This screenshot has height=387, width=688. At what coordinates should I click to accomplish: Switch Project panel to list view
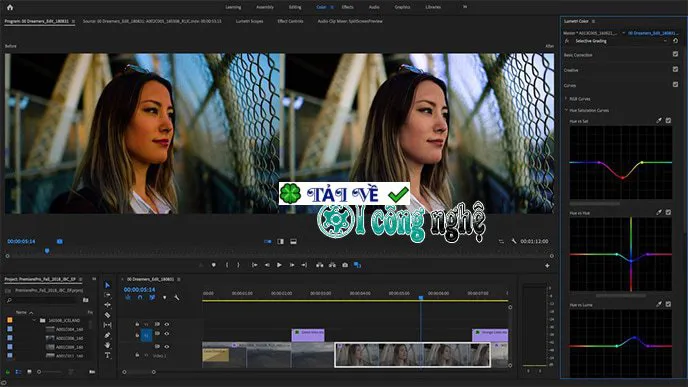tap(18, 372)
